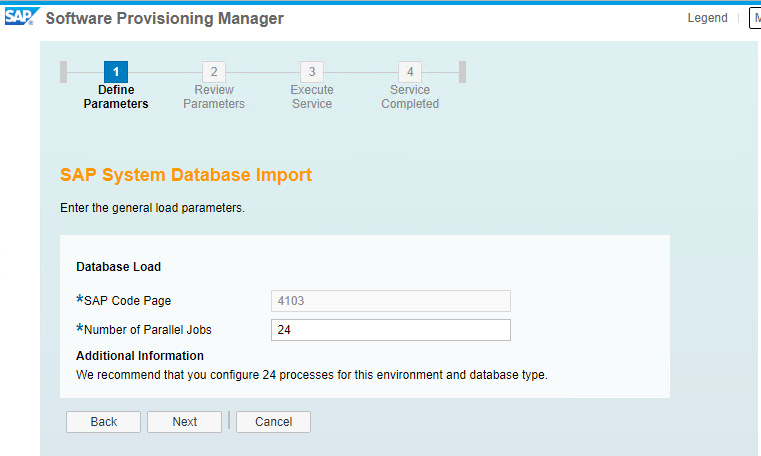Click the Review Parameters step label
The width and height of the screenshot is (761, 456).
tap(214, 97)
